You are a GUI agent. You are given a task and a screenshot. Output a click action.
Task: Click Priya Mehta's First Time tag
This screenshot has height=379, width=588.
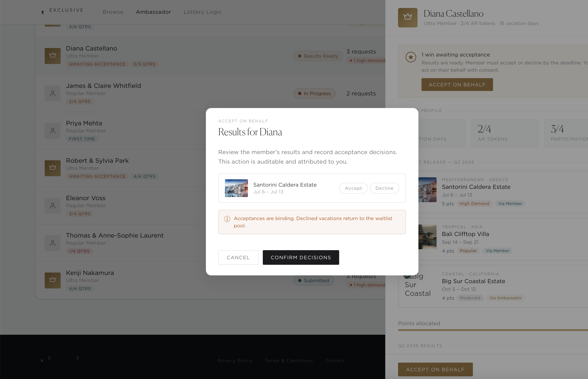point(82,139)
